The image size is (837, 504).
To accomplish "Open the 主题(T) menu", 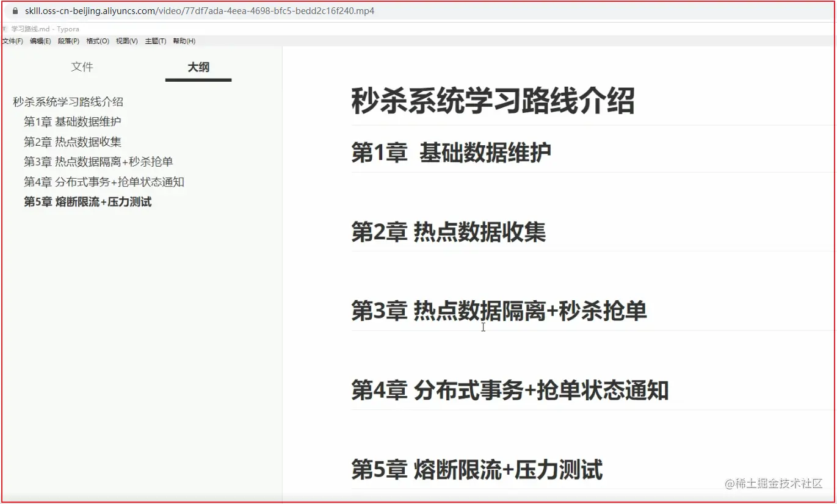I will (156, 41).
